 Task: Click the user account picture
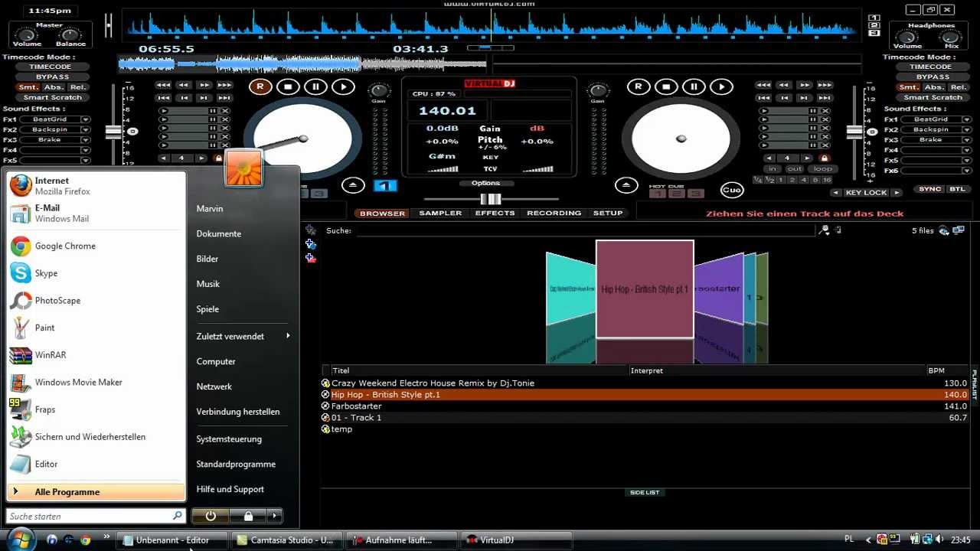(x=243, y=168)
